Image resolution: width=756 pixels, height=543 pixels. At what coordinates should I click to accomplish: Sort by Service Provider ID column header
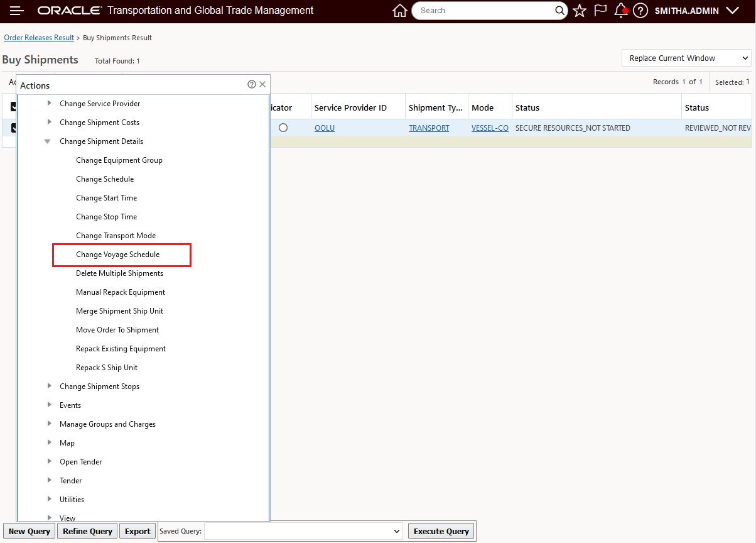click(x=350, y=108)
